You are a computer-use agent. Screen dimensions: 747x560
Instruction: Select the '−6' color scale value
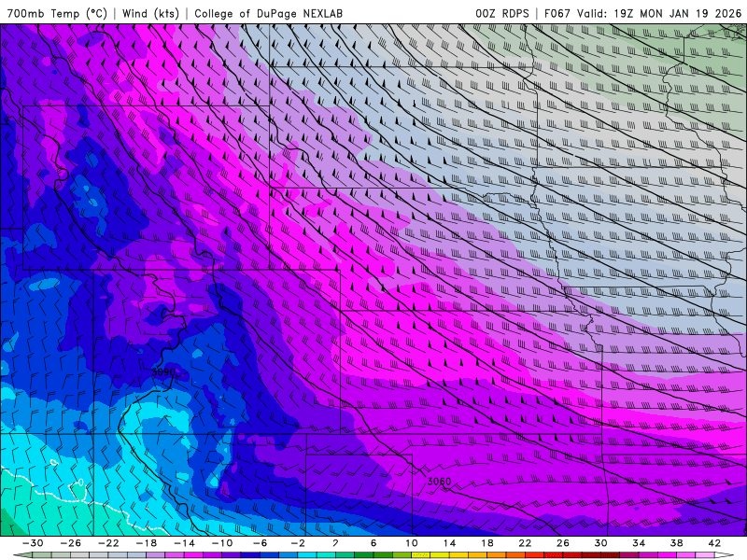coord(260,543)
